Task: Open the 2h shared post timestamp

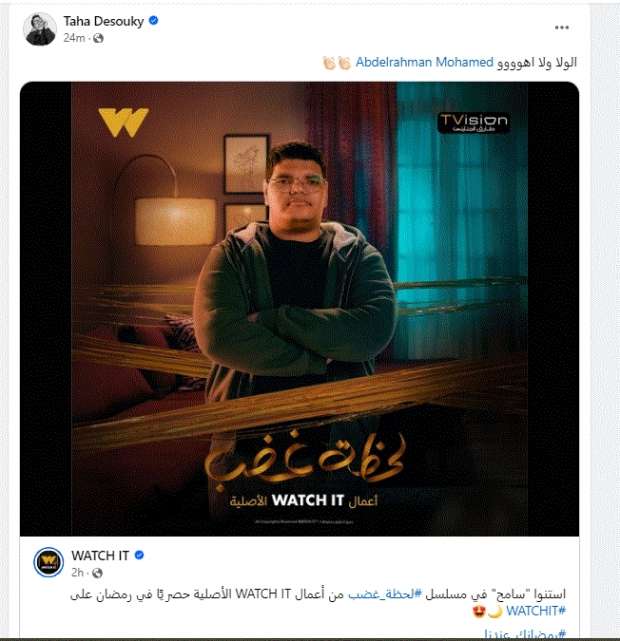Action: (77, 573)
